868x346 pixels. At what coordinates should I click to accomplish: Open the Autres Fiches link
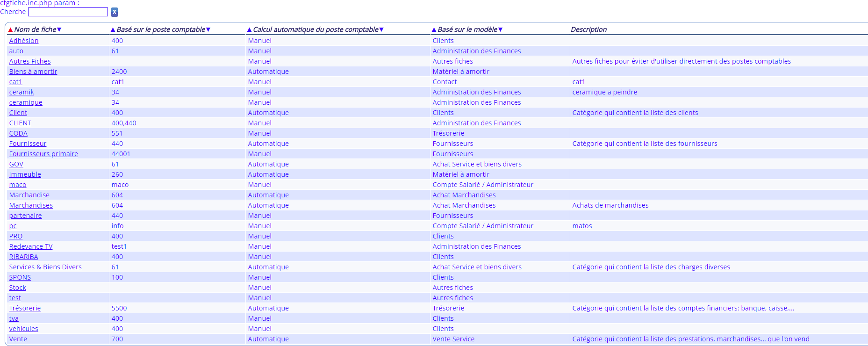click(30, 61)
